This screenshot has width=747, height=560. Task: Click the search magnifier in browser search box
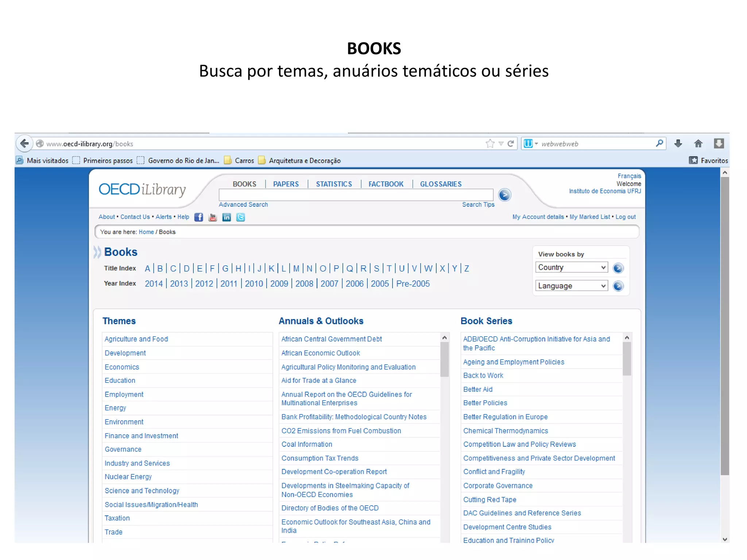point(659,144)
